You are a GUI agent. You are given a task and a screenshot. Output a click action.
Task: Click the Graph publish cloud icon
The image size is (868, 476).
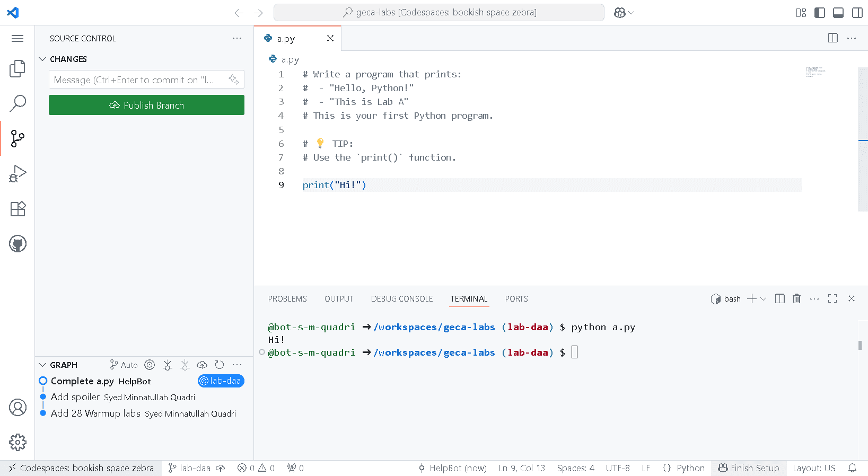202,365
